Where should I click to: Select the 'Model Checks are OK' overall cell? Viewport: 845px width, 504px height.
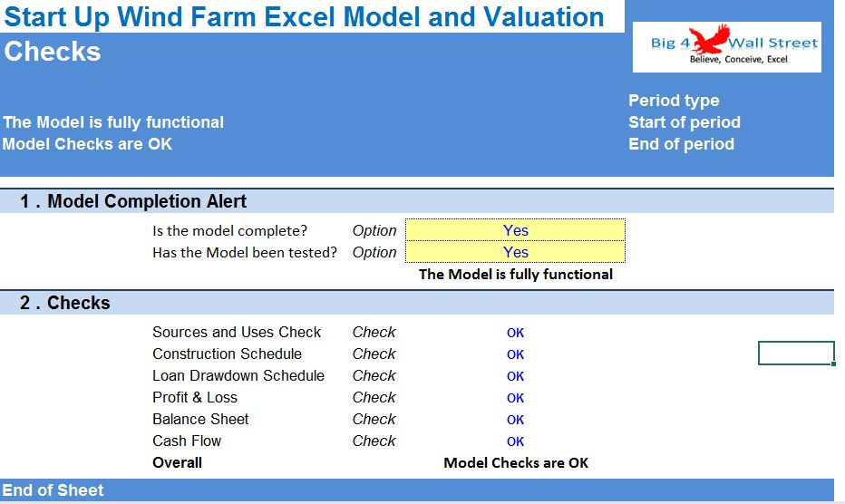tap(516, 463)
